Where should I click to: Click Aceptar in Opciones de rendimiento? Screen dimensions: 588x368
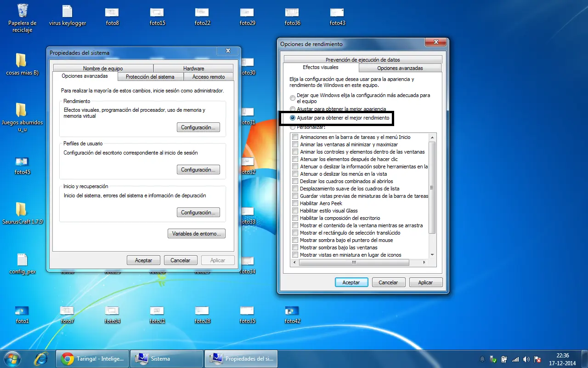[x=351, y=282]
